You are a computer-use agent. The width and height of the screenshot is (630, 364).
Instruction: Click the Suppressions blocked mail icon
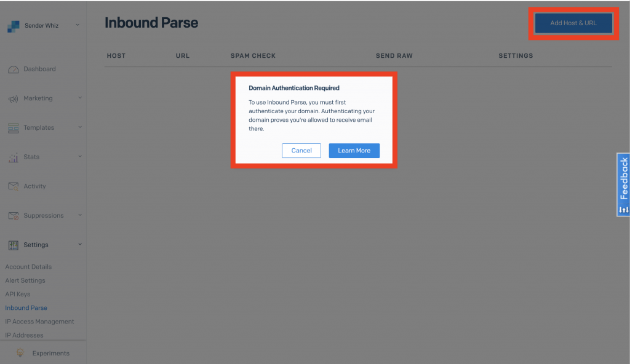(x=14, y=216)
